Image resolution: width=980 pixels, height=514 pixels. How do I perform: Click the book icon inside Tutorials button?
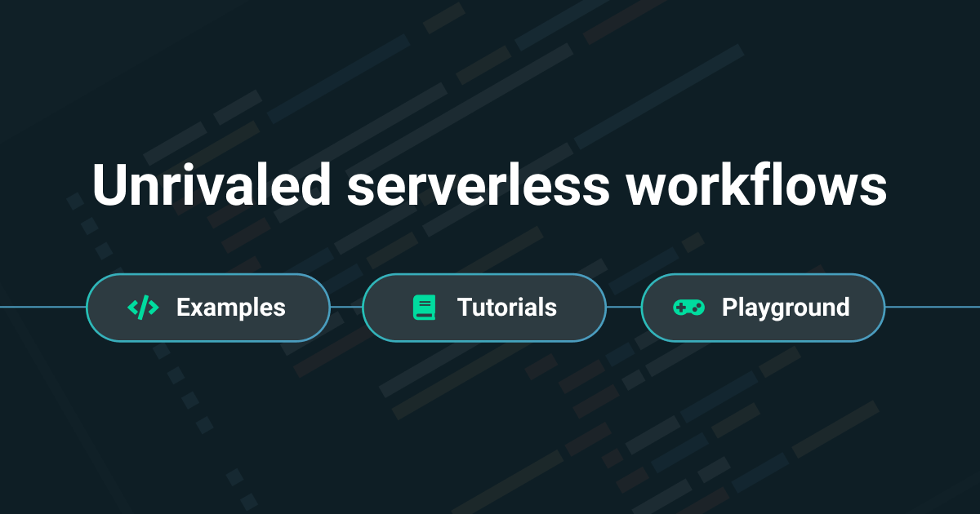click(425, 308)
